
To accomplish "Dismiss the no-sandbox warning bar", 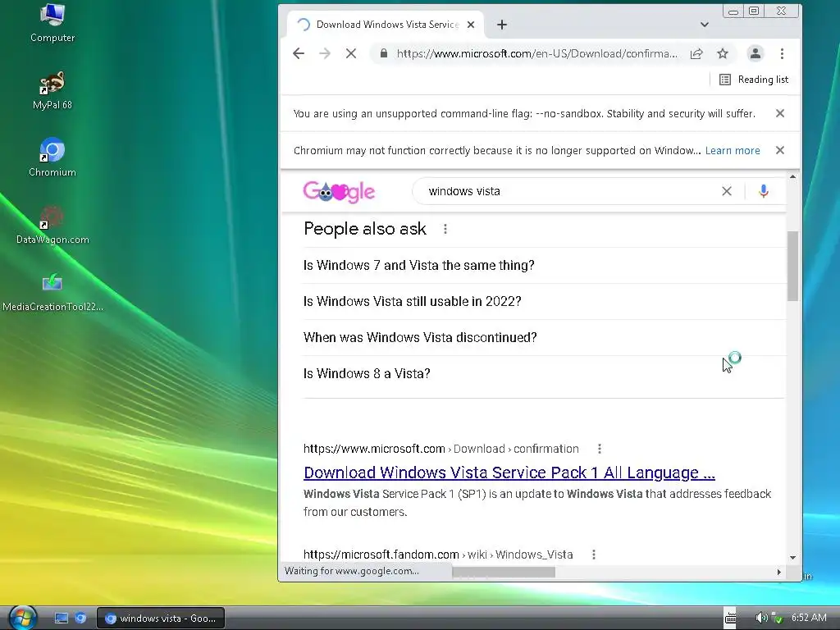I will click(x=780, y=113).
